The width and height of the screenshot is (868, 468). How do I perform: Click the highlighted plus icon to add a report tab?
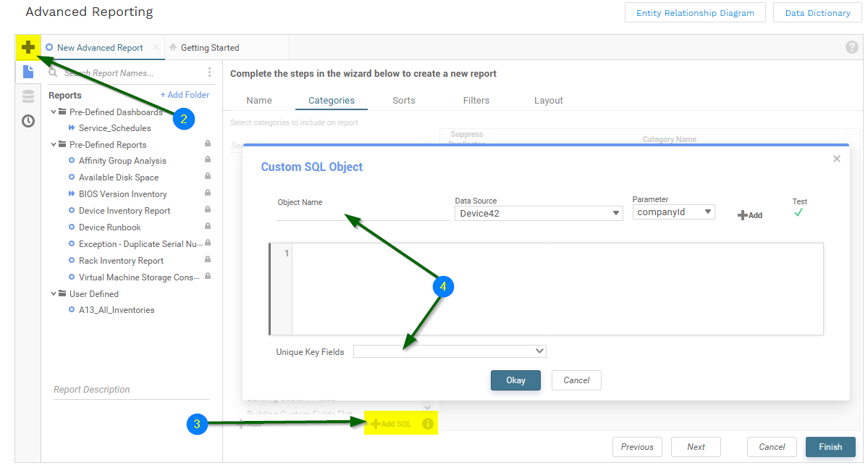[x=28, y=46]
